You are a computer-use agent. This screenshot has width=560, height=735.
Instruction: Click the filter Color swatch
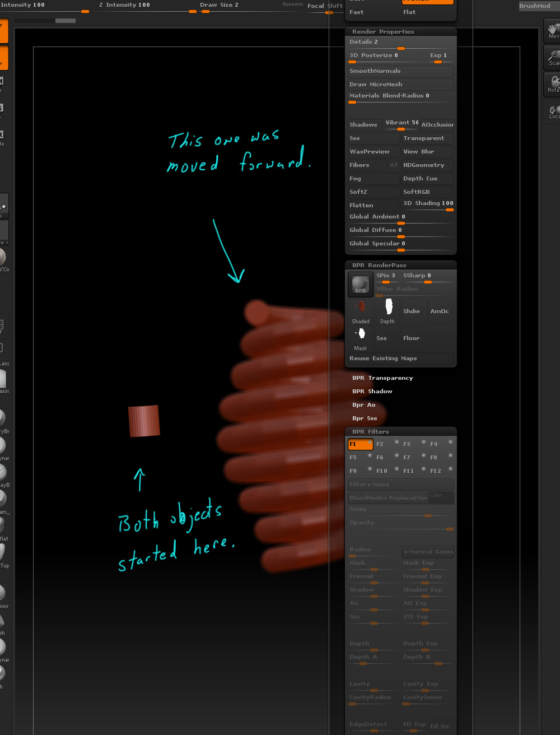pos(441,498)
